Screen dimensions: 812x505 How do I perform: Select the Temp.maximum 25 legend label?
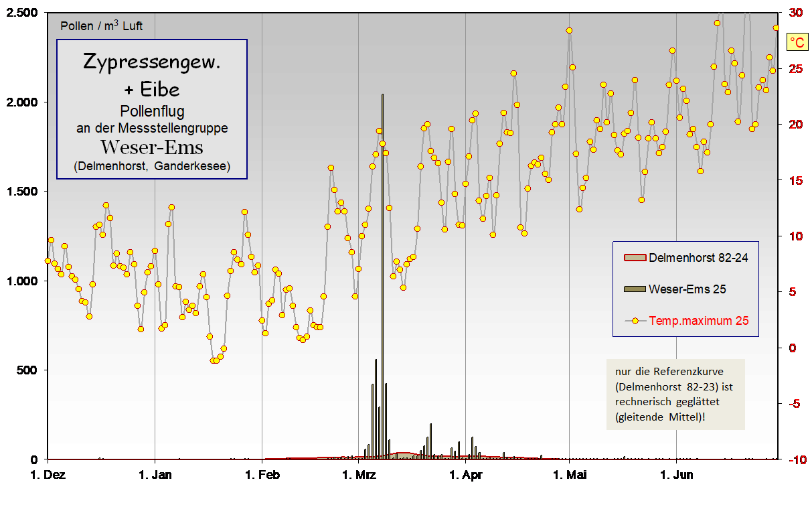click(x=699, y=321)
